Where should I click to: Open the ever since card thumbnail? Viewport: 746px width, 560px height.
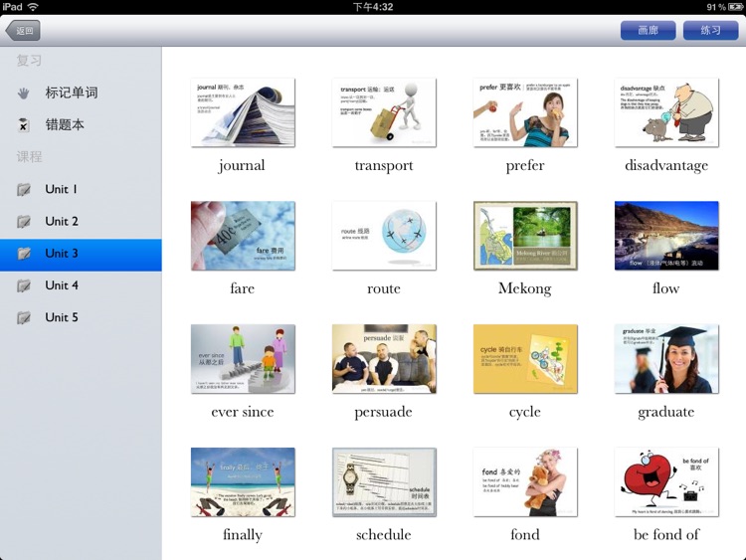(243, 359)
